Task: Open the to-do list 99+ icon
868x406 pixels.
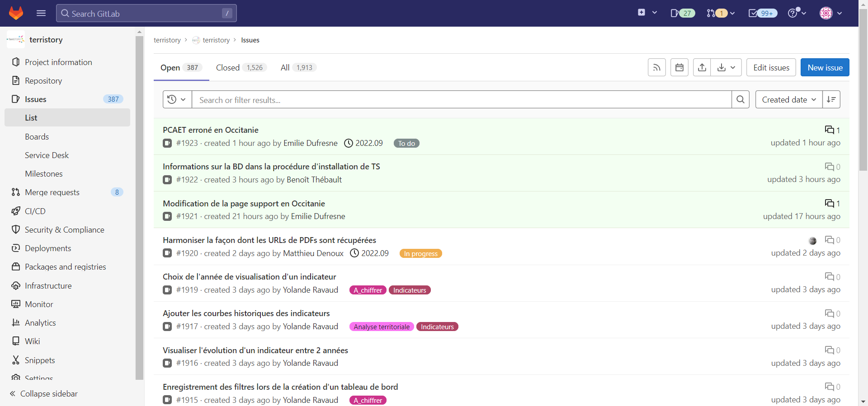Action: tap(763, 13)
